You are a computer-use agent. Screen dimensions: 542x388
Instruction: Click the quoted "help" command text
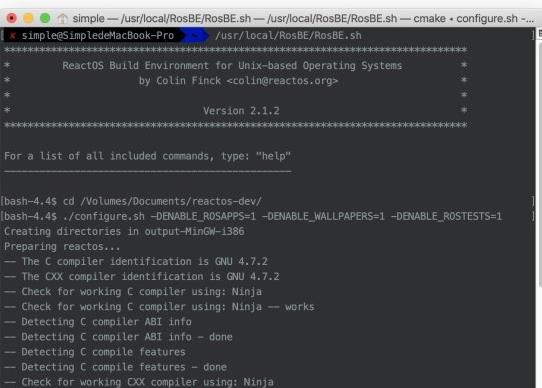pyautogui.click(x=273, y=156)
